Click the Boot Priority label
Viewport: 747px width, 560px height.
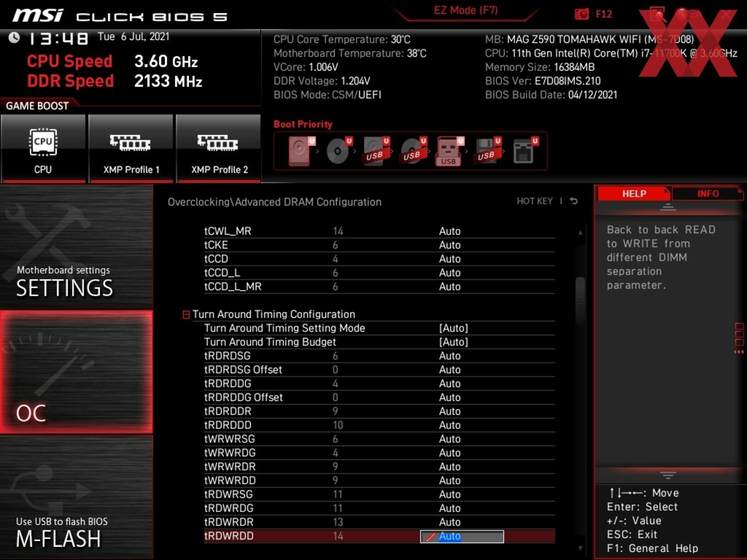pyautogui.click(x=303, y=124)
